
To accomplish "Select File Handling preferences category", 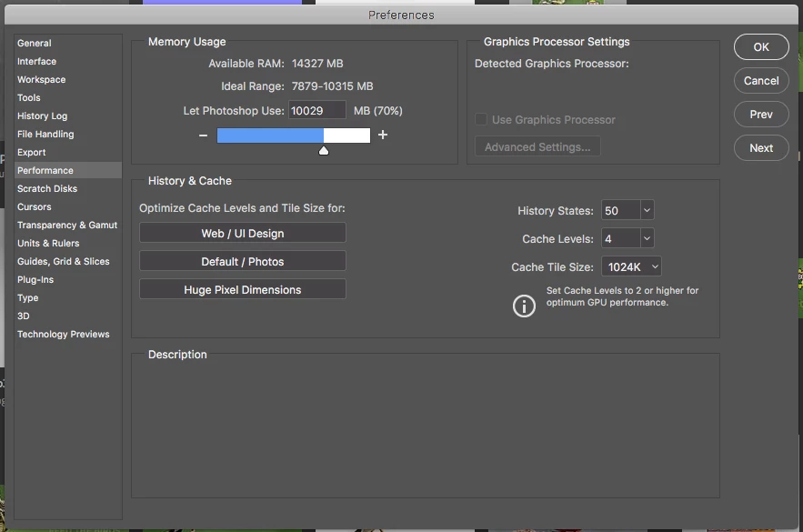I will pyautogui.click(x=68, y=135).
